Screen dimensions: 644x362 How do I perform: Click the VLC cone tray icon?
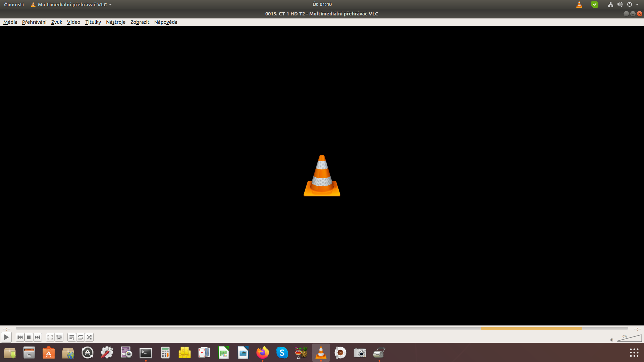[579, 4]
